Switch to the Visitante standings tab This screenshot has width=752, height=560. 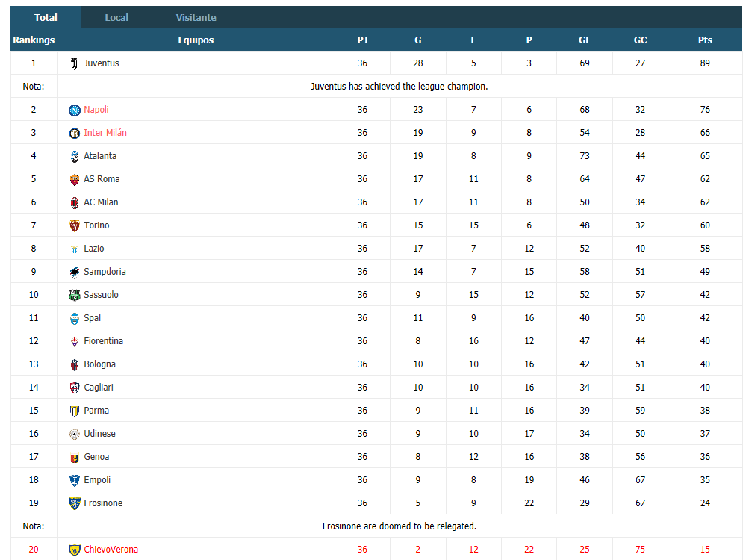click(x=196, y=18)
